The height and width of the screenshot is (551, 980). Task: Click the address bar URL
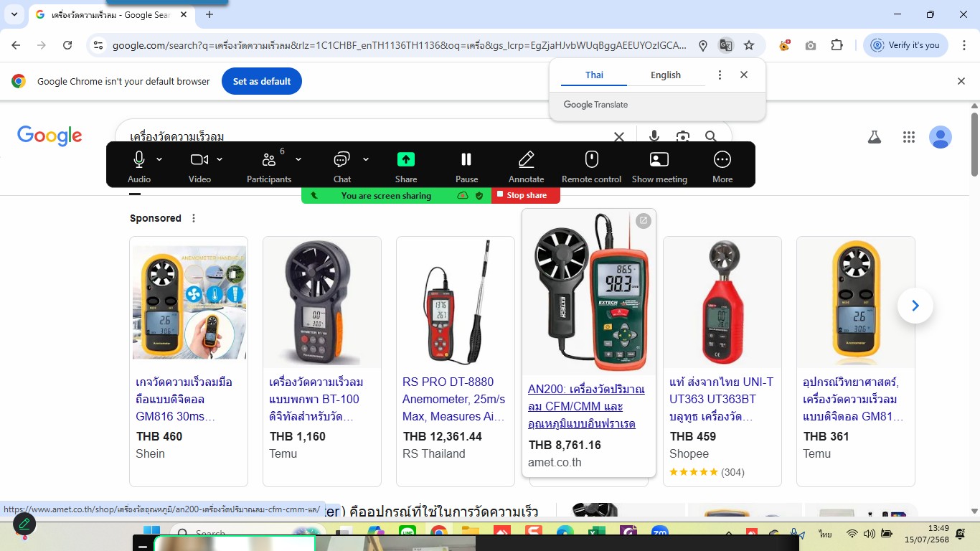(399, 45)
